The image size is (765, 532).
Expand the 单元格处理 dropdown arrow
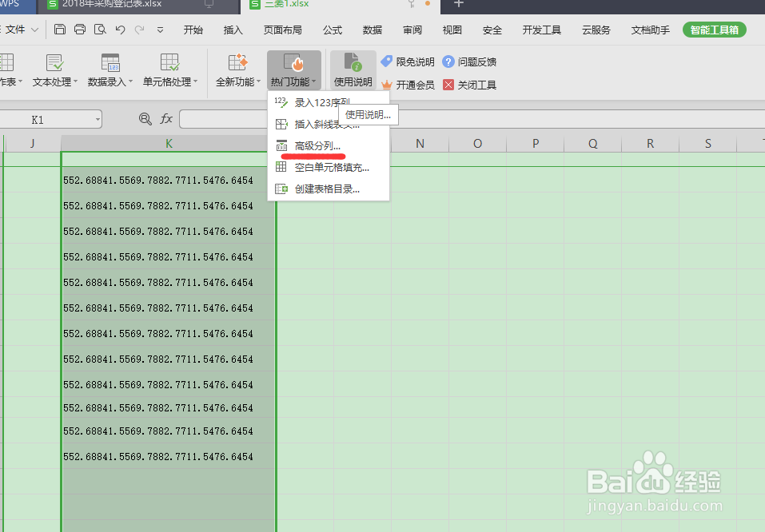click(x=195, y=81)
